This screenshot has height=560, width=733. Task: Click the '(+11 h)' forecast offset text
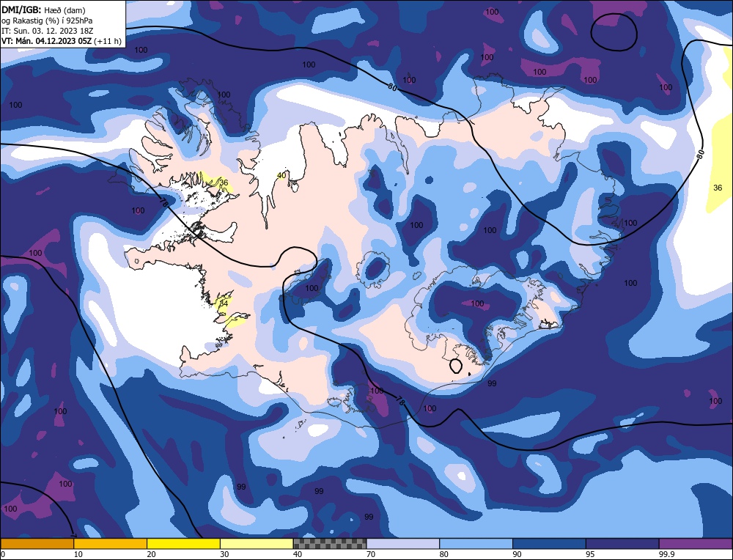point(108,41)
